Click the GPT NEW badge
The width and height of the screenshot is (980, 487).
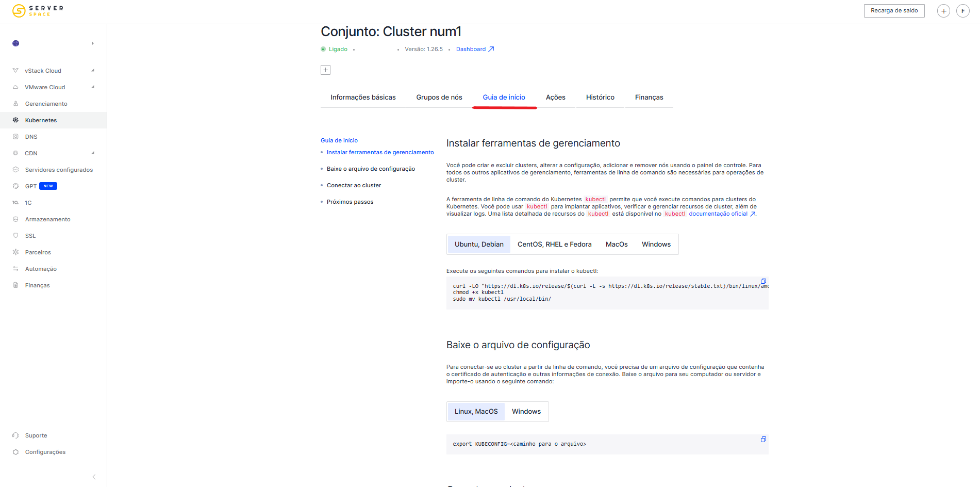[48, 186]
